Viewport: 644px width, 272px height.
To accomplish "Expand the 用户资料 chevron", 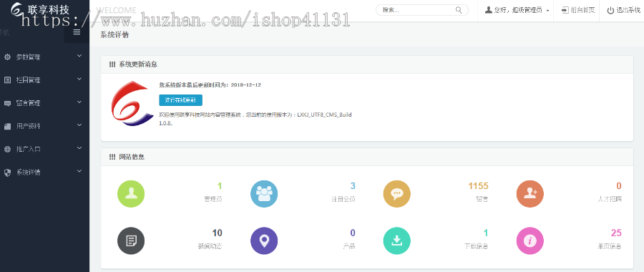I will pyautogui.click(x=79, y=125).
